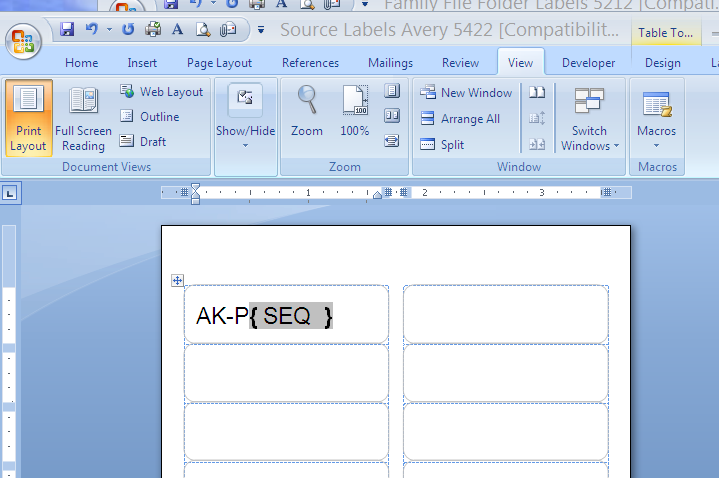Click the top-right label cell
This screenshot has width=719, height=478.
(506, 314)
